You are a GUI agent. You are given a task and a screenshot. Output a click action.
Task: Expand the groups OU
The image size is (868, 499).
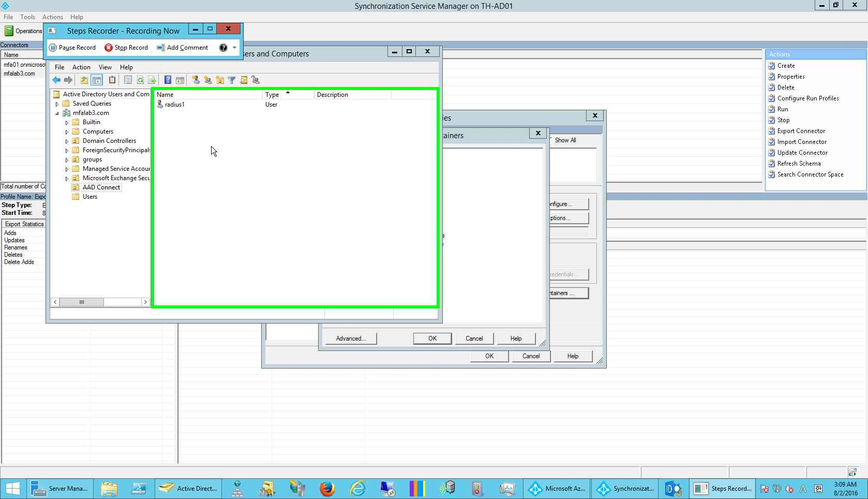67,160
